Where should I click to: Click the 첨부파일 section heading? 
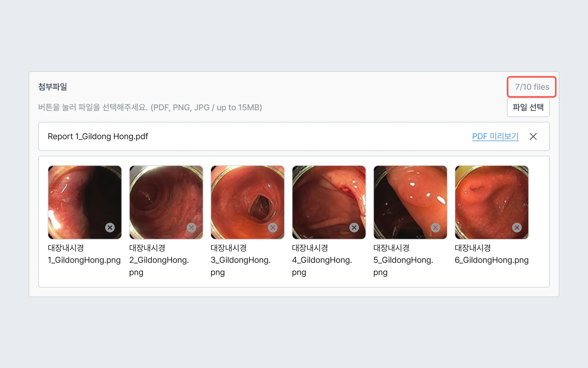[53, 87]
